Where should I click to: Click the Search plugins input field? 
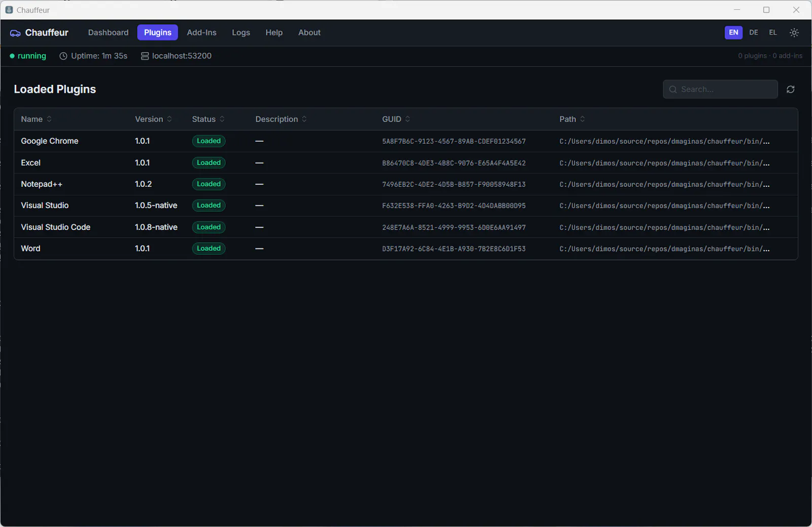720,89
